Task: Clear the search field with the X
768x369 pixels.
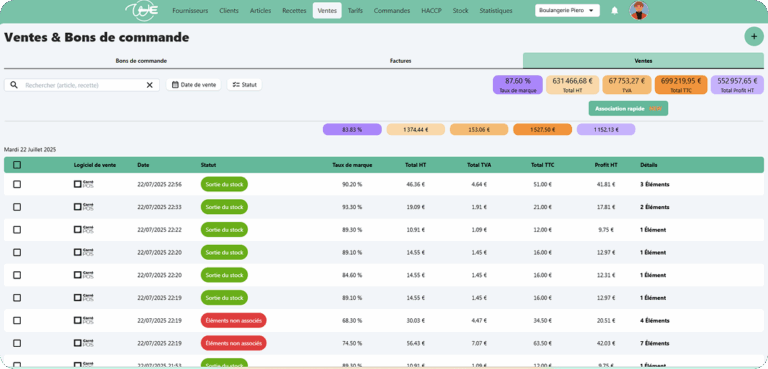Action: (149, 85)
